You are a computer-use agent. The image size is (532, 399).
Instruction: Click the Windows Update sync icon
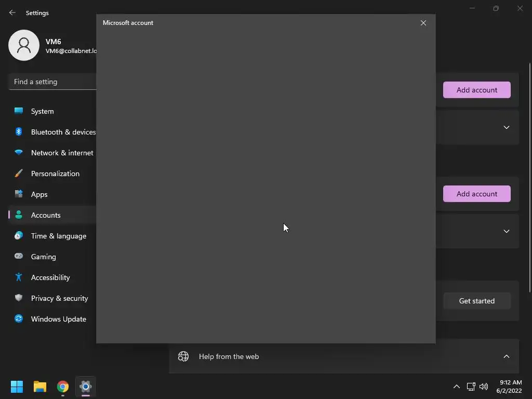point(19,318)
